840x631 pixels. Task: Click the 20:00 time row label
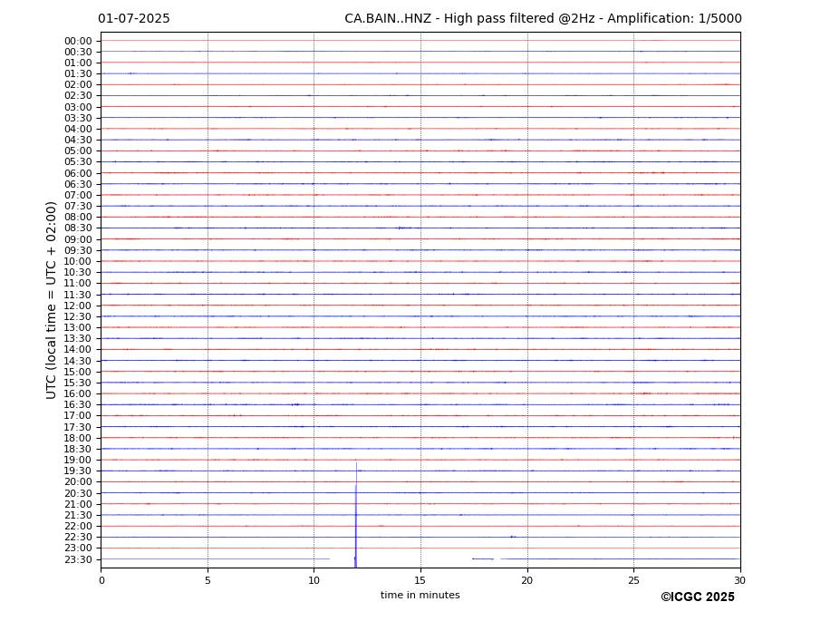78,482
